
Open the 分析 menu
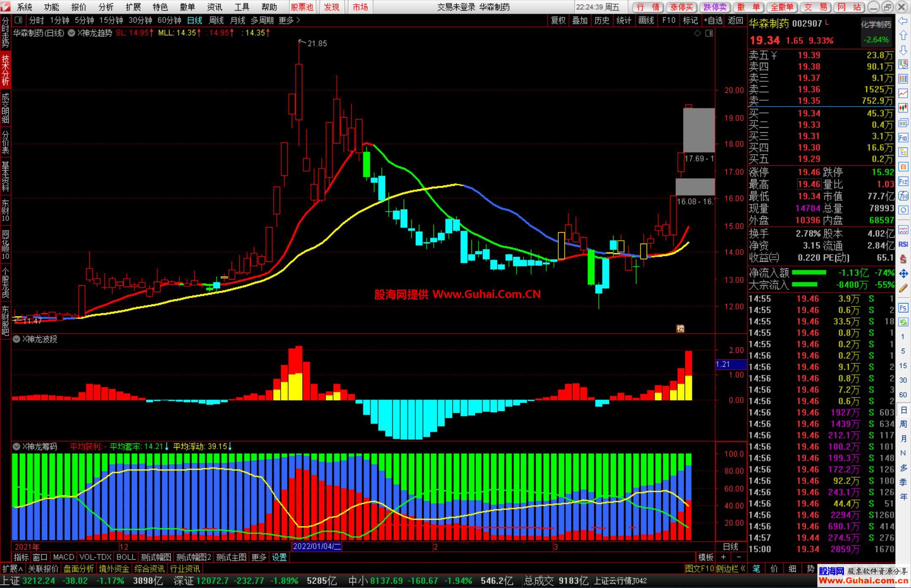click(106, 7)
